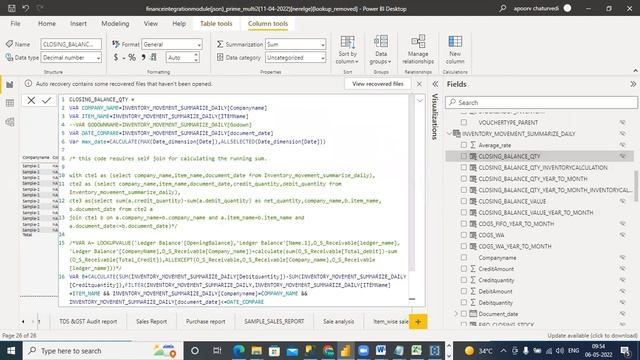
Task: Switch to the Modeling ribbon tab
Action: 115,24
